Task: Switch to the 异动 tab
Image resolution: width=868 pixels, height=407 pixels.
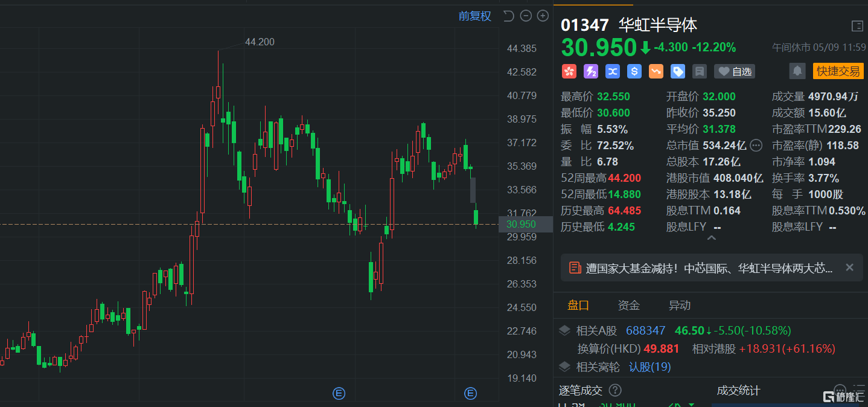Action: pyautogui.click(x=680, y=306)
